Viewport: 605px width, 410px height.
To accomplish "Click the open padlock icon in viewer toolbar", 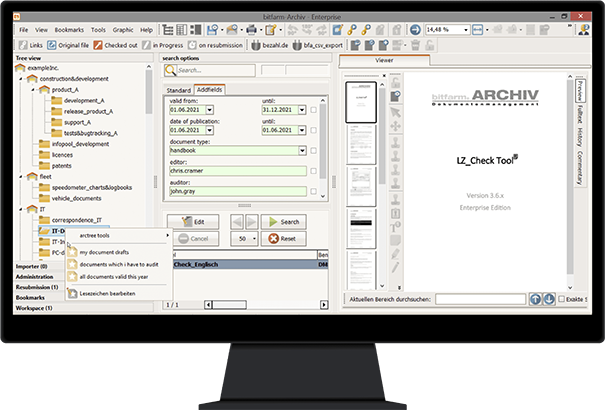I will [x=395, y=83].
